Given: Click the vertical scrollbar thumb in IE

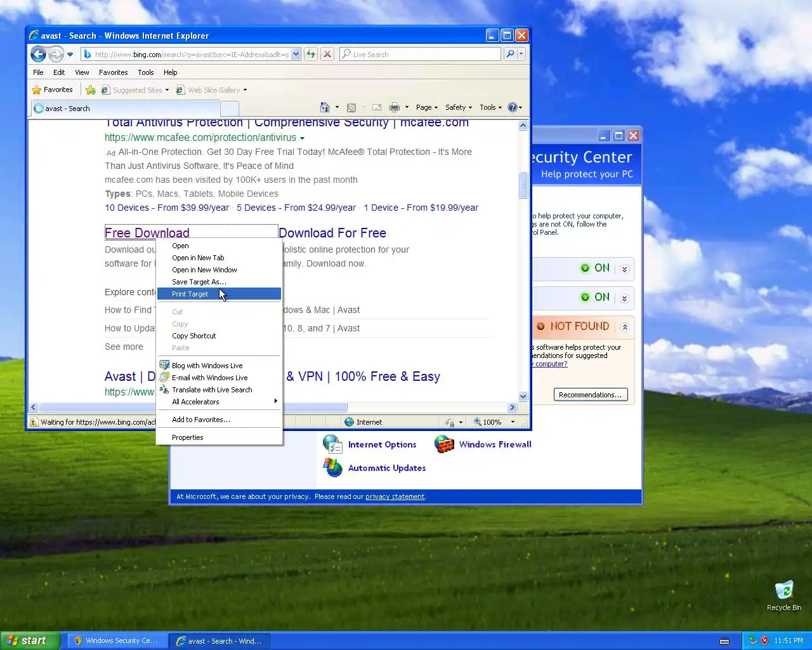Looking at the screenshot, I should point(523,185).
